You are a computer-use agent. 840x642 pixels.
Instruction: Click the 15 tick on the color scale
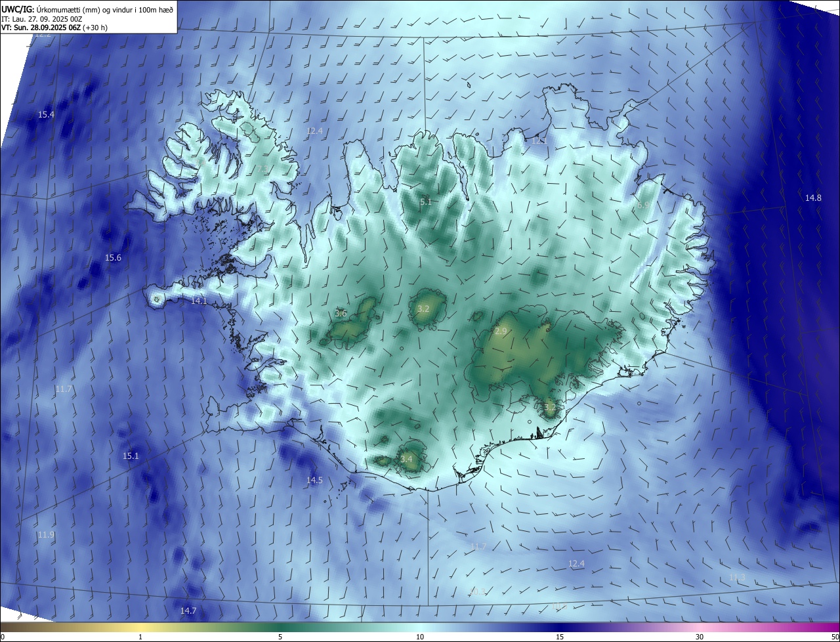560,637
